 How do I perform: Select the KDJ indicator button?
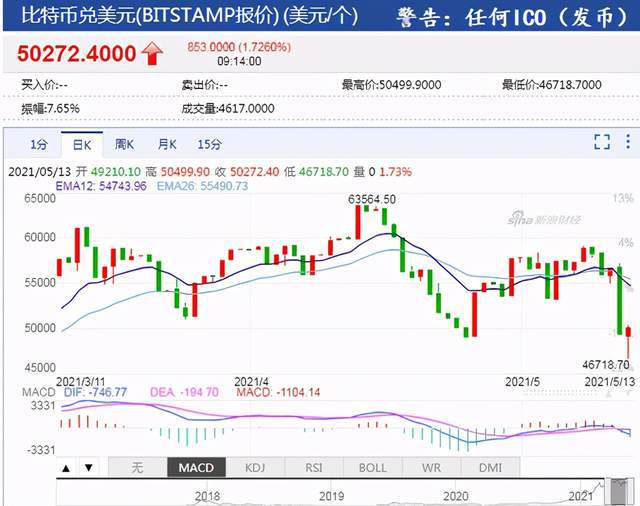coord(255,468)
